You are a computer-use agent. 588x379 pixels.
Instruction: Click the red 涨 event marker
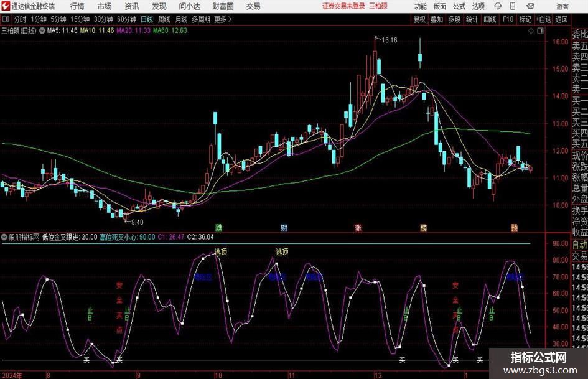click(358, 227)
